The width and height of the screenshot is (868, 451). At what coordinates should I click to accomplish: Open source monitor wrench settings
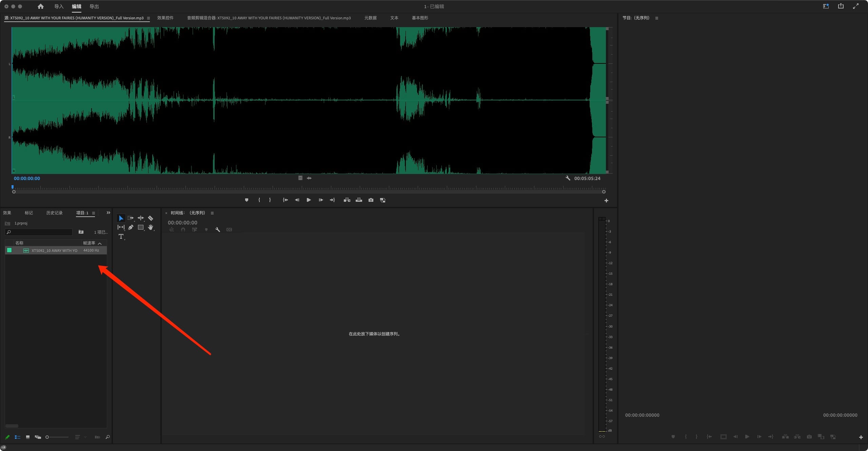pyautogui.click(x=568, y=178)
